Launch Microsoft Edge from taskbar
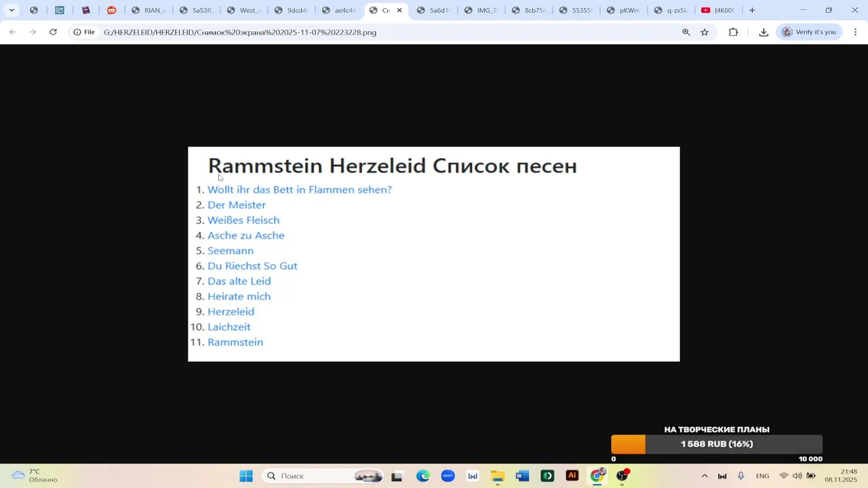This screenshot has width=868, height=488. 423,476
